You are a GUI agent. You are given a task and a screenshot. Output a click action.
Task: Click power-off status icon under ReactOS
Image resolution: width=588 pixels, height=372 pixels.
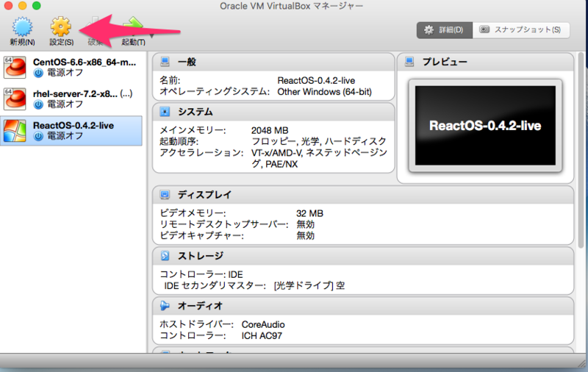tap(38, 136)
